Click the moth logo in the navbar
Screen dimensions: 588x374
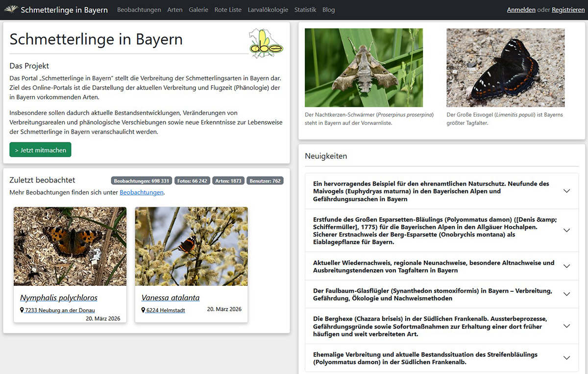click(11, 10)
